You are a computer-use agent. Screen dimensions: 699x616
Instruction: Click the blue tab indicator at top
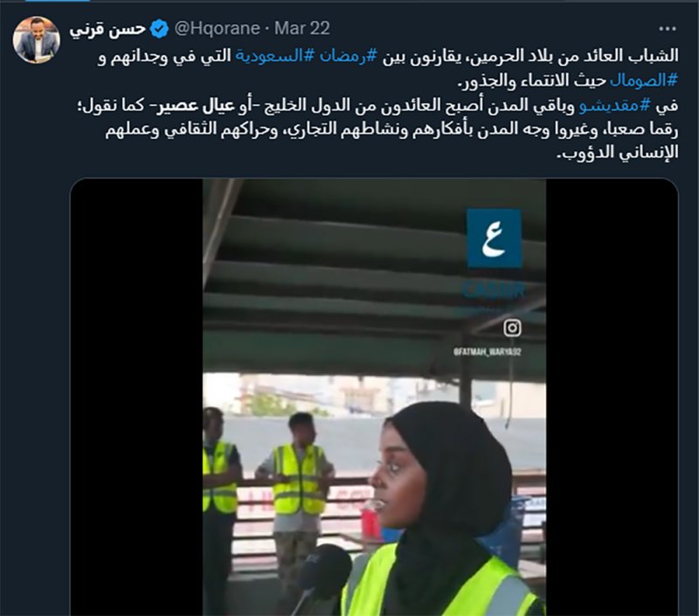[x=58, y=1]
